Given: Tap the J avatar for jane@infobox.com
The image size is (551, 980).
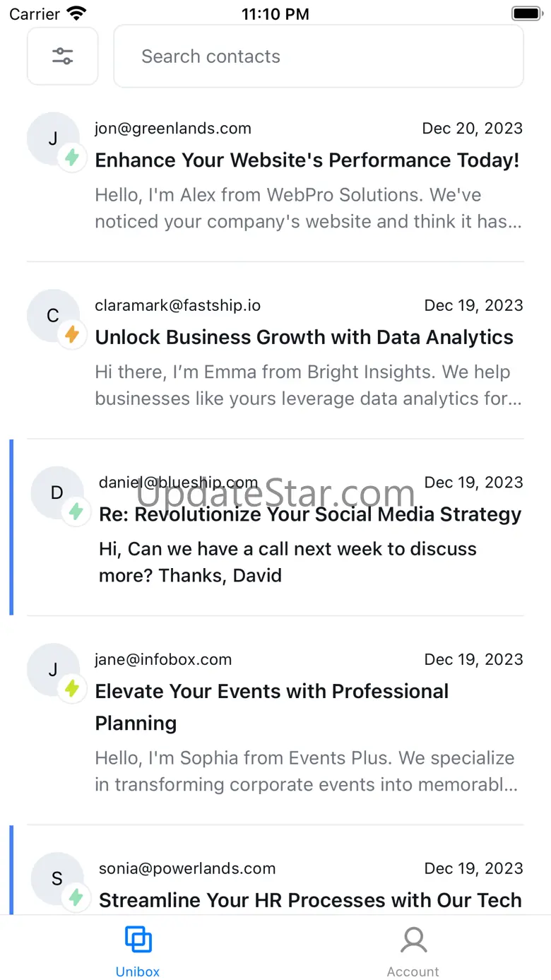Looking at the screenshot, I should point(53,670).
